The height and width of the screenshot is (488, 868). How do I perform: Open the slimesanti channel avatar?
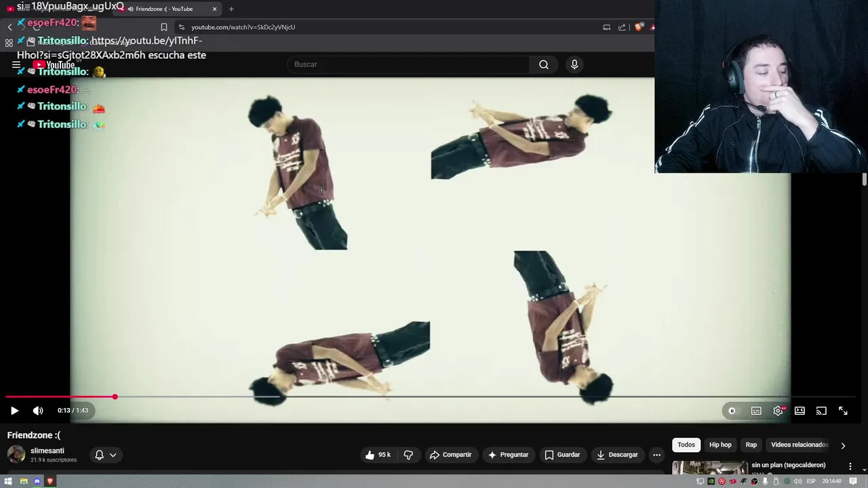pyautogui.click(x=16, y=455)
